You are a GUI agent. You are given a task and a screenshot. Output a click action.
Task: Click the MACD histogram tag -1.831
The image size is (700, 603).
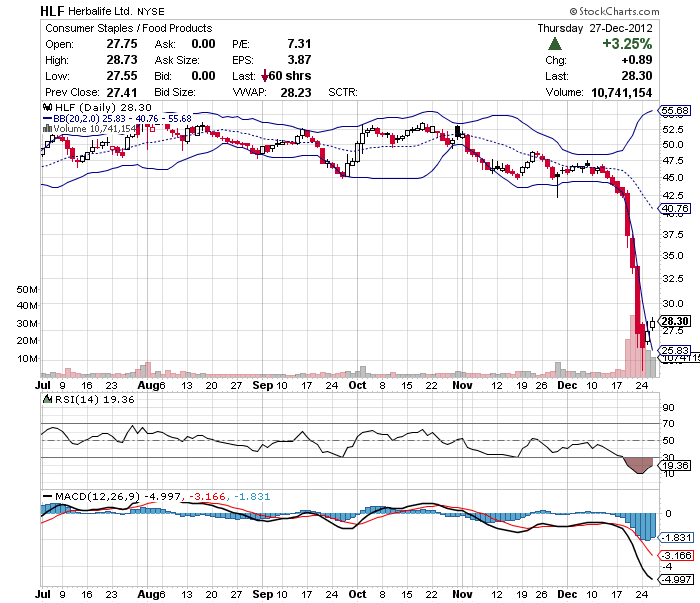(677, 537)
